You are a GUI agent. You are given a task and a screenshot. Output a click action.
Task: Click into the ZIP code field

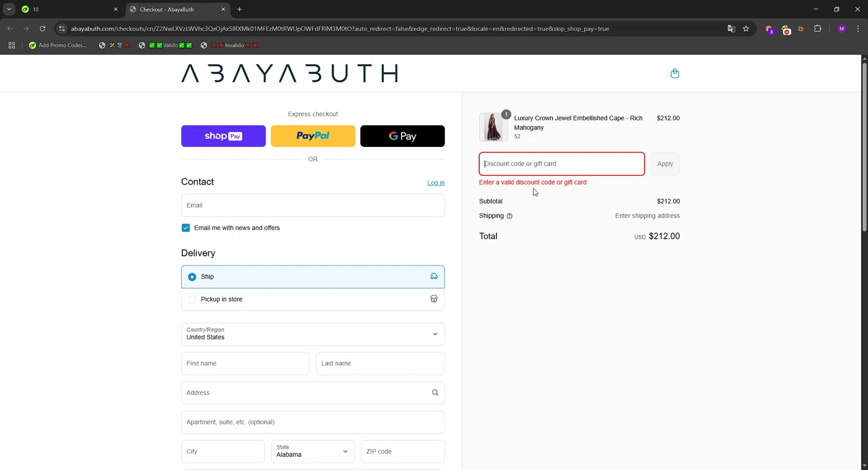[403, 452]
